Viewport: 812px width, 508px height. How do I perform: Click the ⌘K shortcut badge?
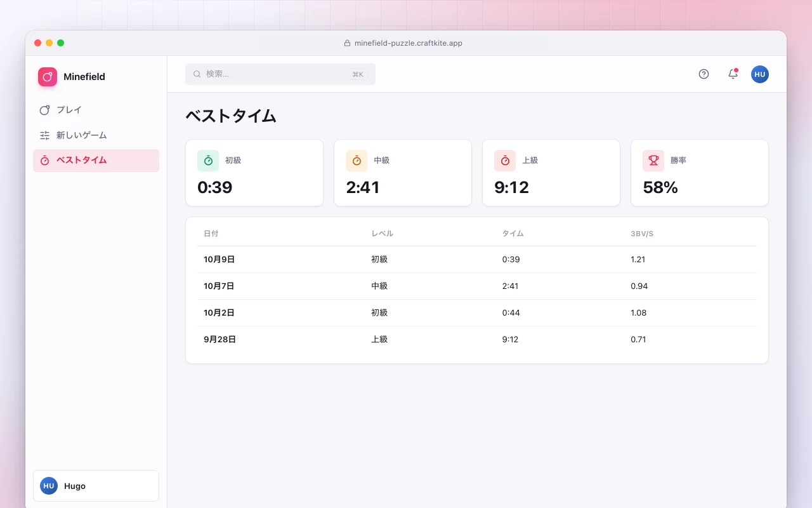click(x=358, y=74)
